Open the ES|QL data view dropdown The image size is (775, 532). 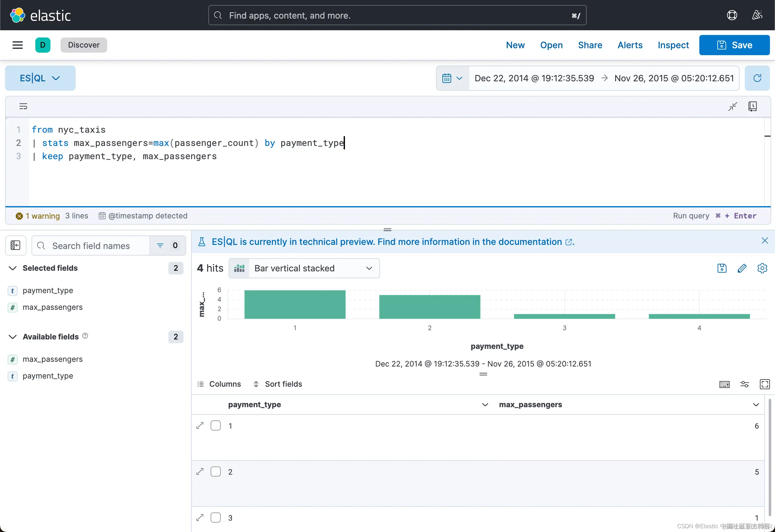[40, 78]
